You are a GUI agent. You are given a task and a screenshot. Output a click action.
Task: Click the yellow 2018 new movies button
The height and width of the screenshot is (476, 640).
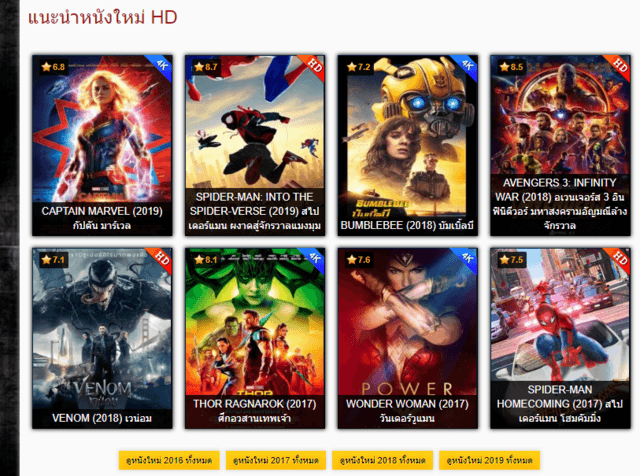point(382,460)
